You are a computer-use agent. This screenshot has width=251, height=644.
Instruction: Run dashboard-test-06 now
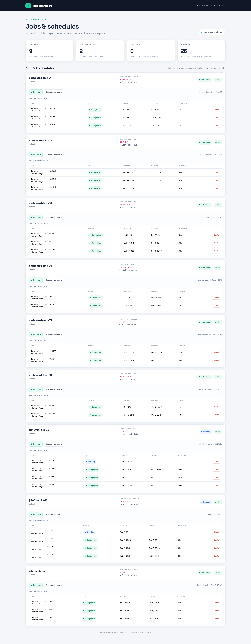36,389
